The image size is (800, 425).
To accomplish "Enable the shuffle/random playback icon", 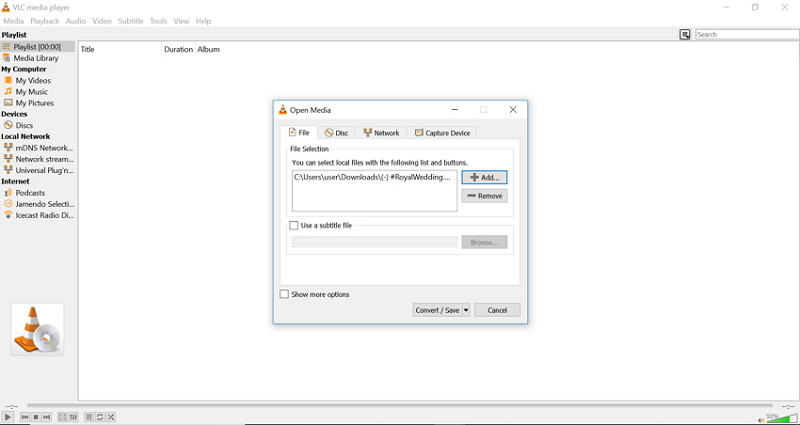I will [111, 417].
